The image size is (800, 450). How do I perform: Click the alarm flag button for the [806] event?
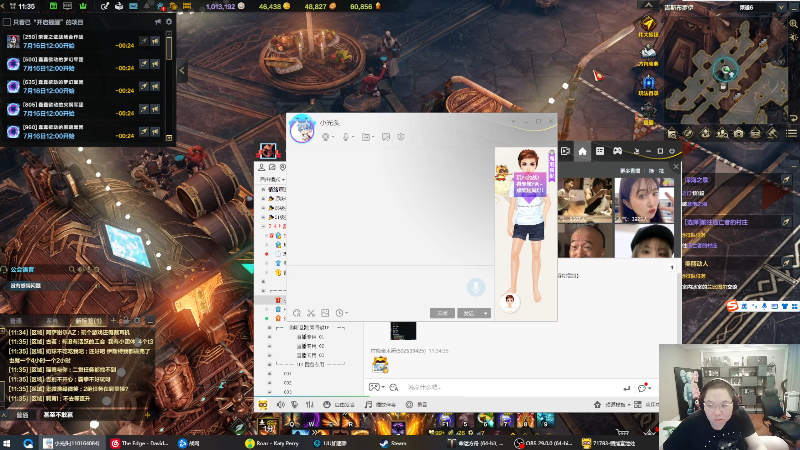click(155, 109)
